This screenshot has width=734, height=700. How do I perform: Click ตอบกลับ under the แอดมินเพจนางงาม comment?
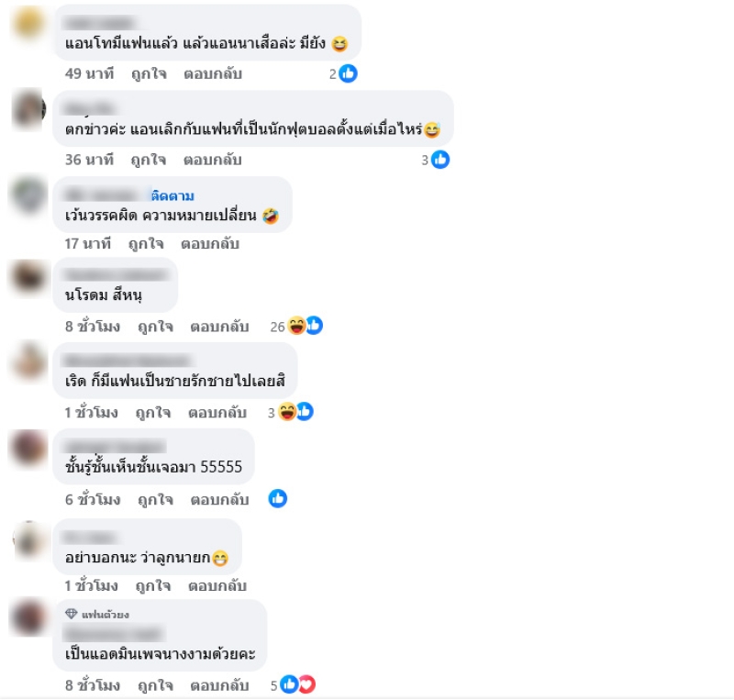pyautogui.click(x=219, y=686)
